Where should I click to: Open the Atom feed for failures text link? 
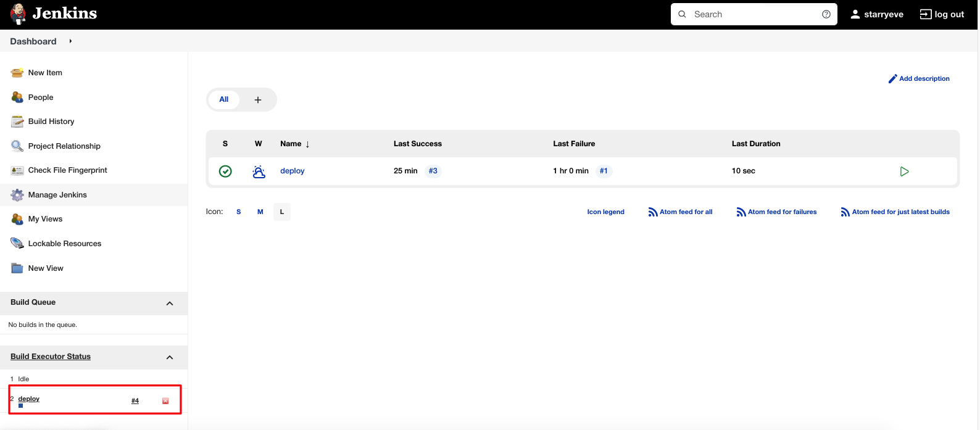pyautogui.click(x=782, y=212)
